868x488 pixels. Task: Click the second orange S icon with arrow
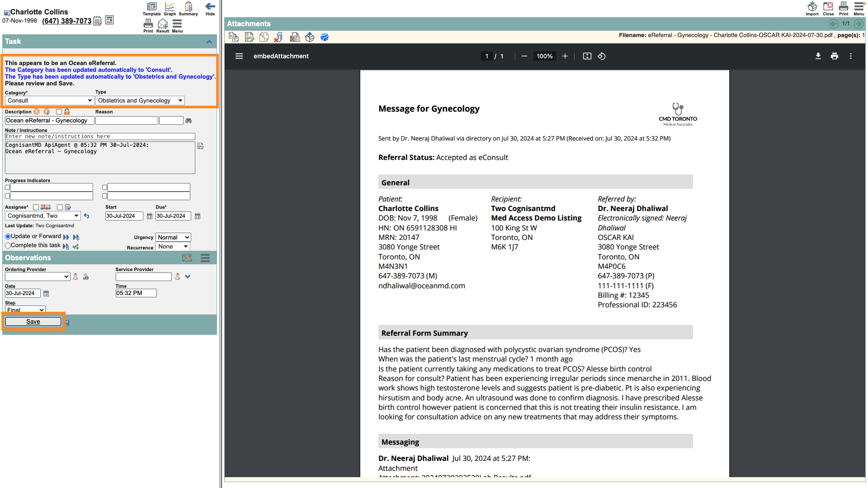[47, 112]
